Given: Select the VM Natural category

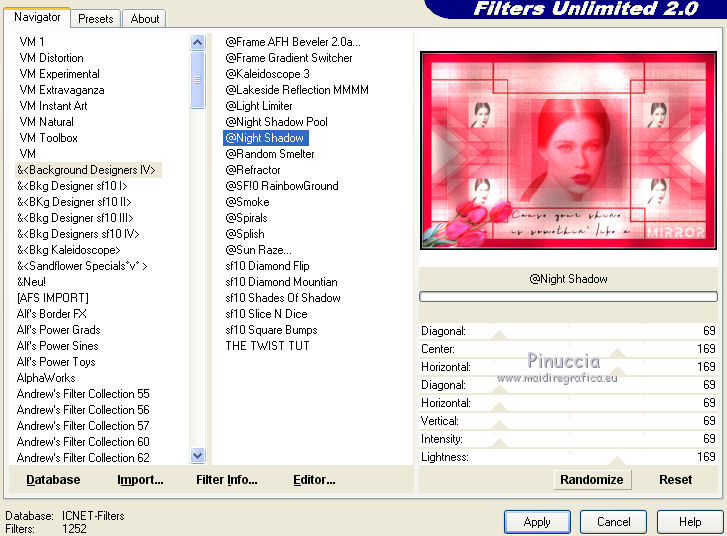Looking at the screenshot, I should click(46, 122).
